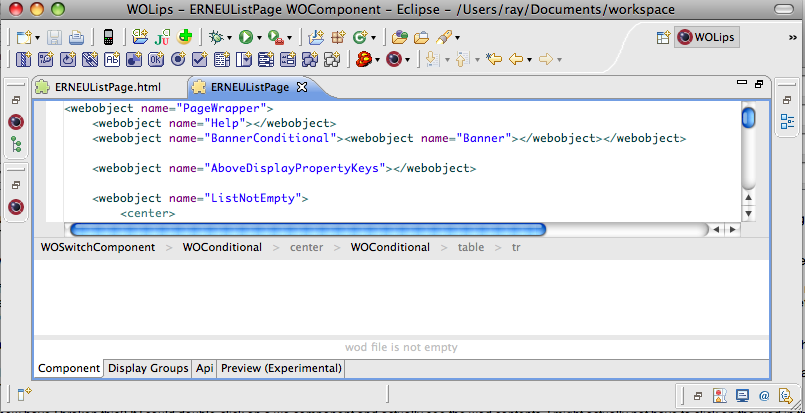
Task: Open the Display Groups tab
Action: point(148,368)
